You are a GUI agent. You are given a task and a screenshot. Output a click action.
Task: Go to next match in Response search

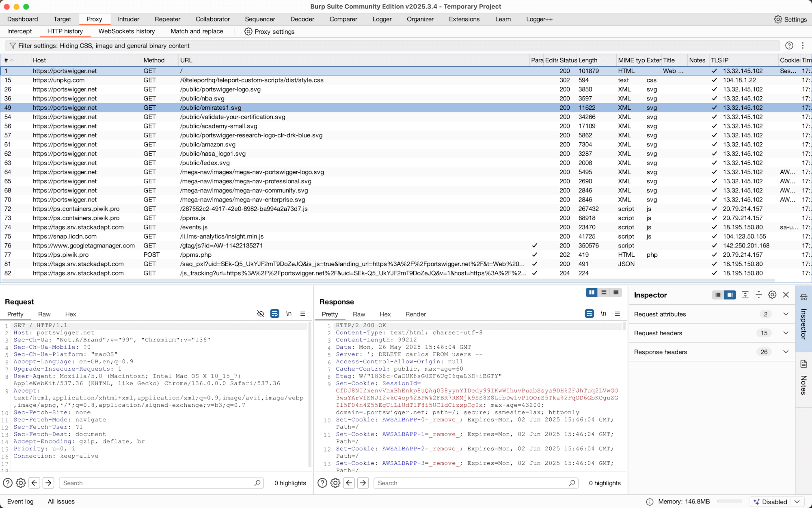pyautogui.click(x=363, y=483)
